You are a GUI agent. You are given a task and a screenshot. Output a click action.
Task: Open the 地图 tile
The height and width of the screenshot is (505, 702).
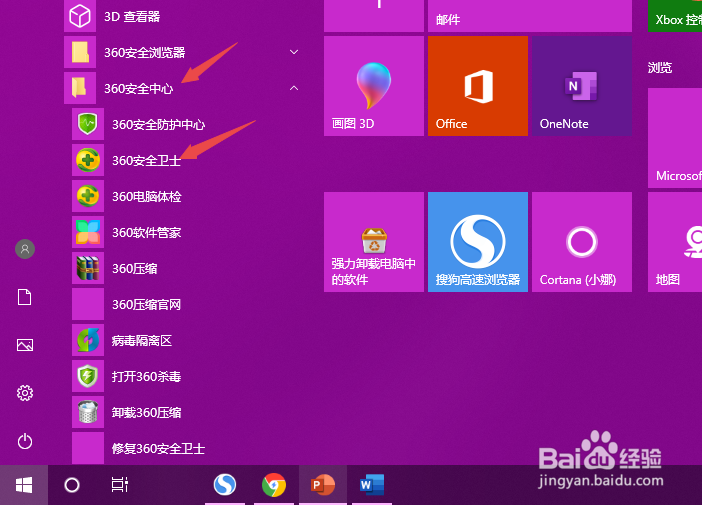pos(675,242)
